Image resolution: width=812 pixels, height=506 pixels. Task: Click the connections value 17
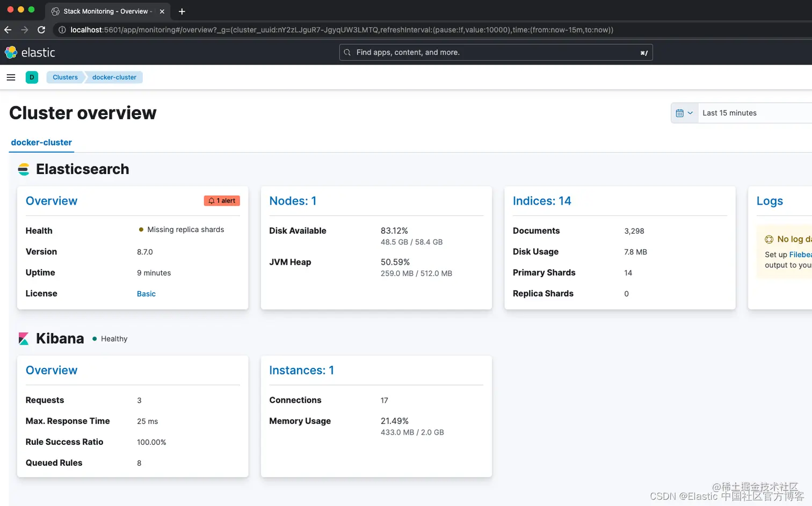coord(385,401)
